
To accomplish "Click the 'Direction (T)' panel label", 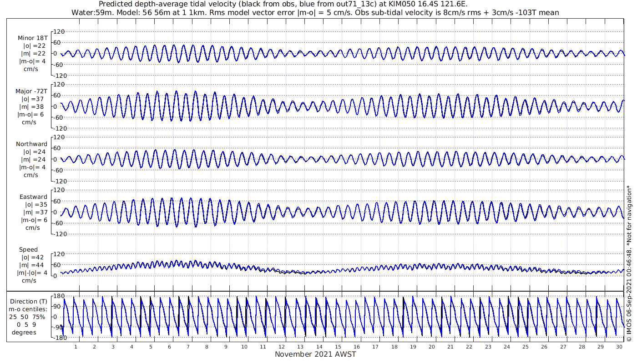I will pos(29,301).
